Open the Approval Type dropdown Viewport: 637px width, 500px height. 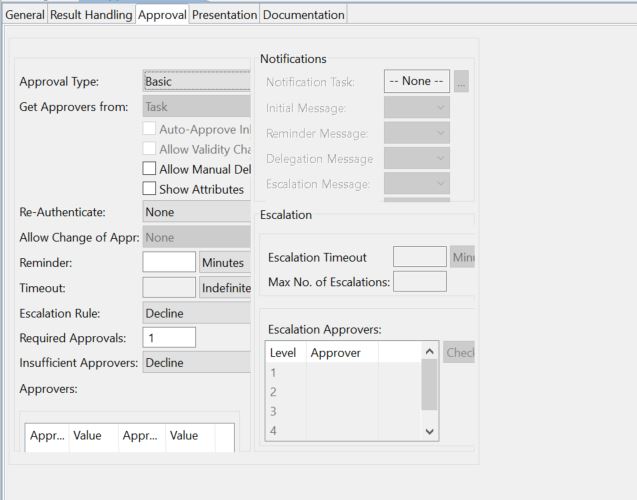pyautogui.click(x=196, y=82)
